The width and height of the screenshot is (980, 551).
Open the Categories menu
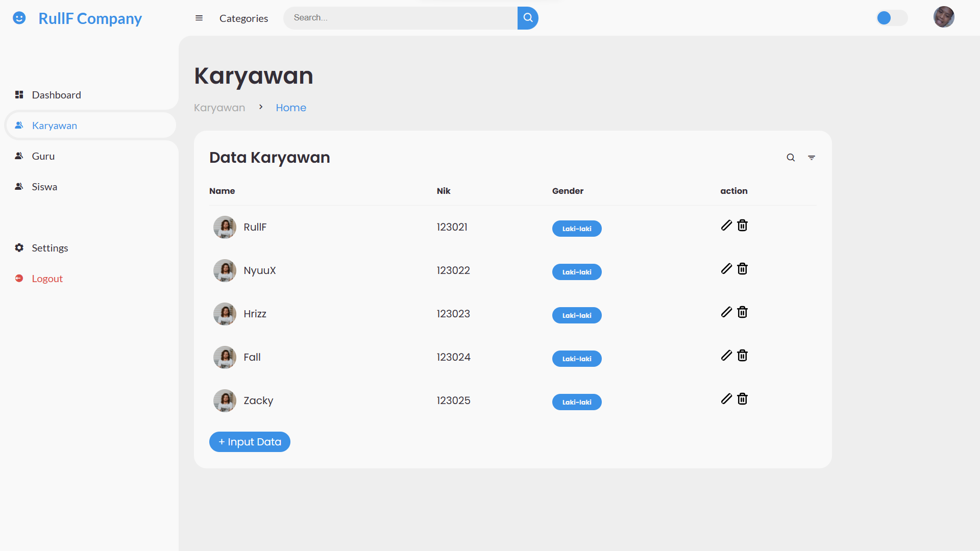coord(243,18)
